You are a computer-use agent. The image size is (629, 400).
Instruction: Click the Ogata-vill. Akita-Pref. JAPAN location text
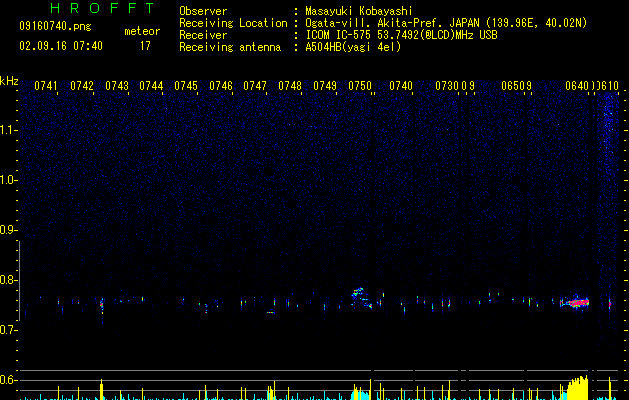point(446,23)
